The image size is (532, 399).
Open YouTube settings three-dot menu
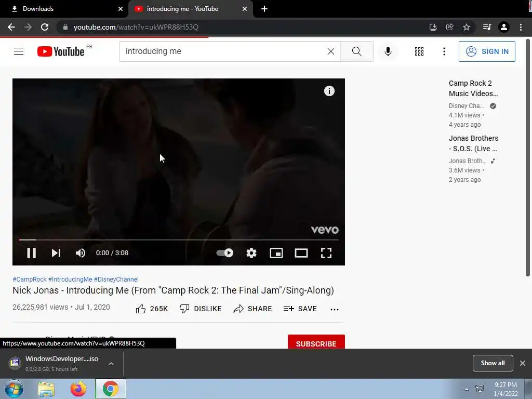point(444,51)
